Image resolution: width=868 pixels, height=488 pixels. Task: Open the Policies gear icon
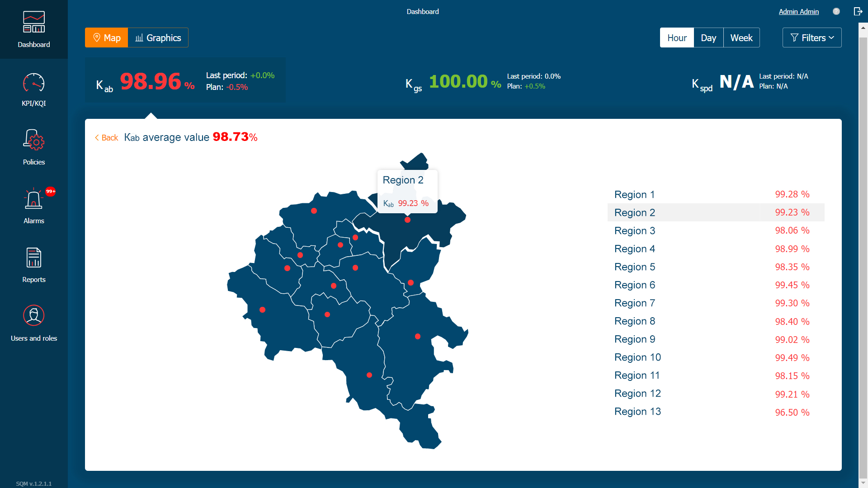point(34,140)
